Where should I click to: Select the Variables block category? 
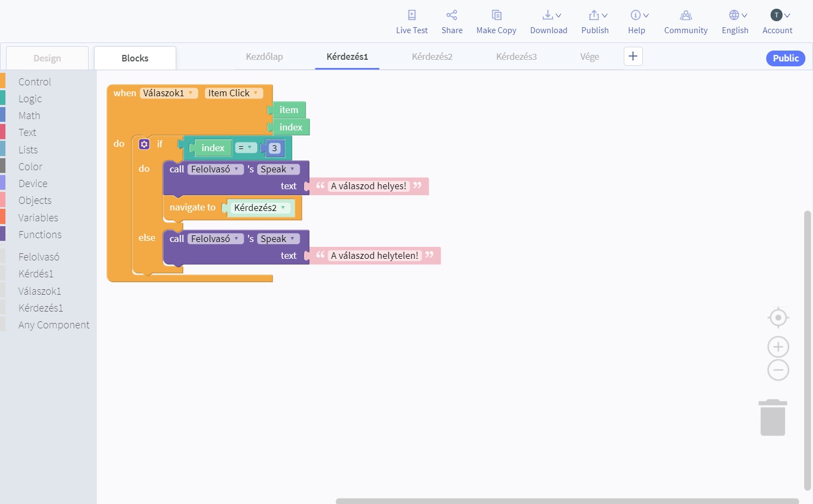click(38, 217)
